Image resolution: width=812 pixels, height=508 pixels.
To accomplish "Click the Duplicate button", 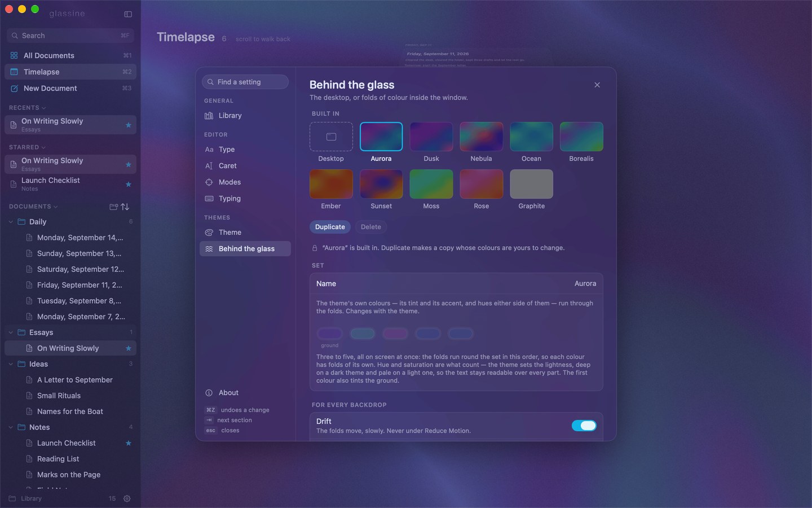I will (x=330, y=227).
